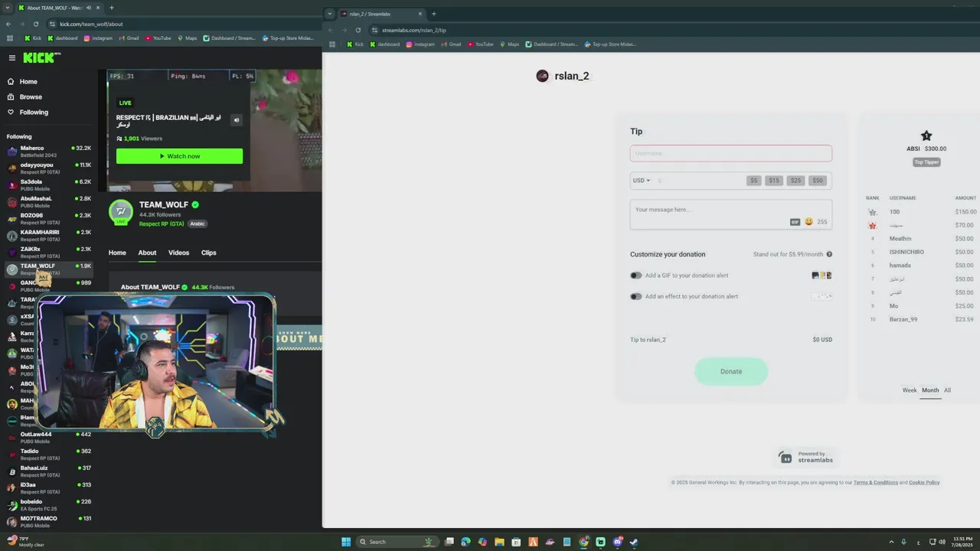Open Terms & Conditions link
The image size is (980, 551).
click(x=876, y=483)
